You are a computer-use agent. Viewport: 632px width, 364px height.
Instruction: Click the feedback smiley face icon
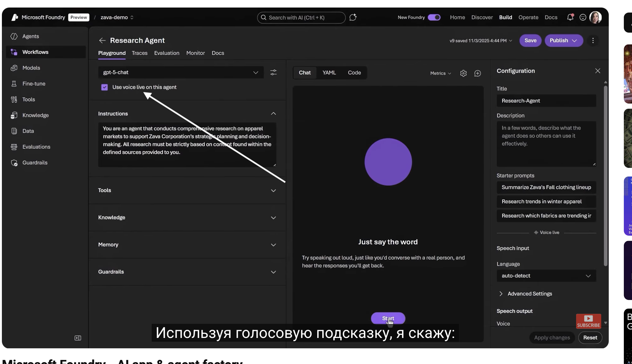click(583, 17)
